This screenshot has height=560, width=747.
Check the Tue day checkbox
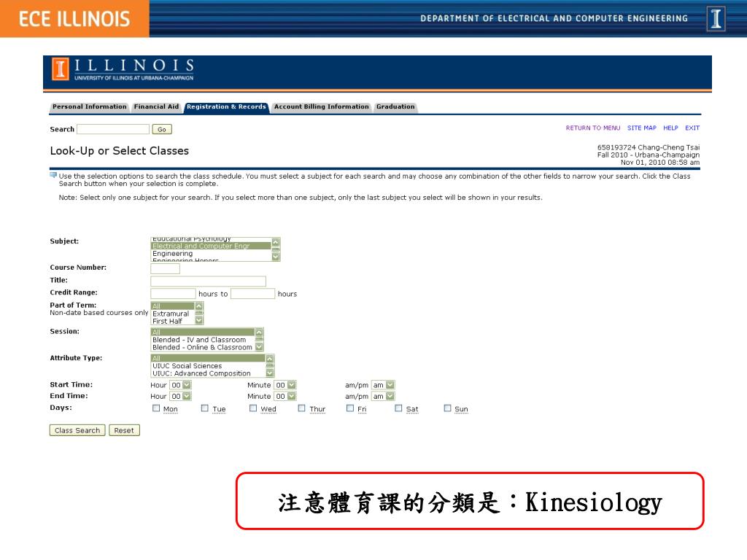point(204,408)
